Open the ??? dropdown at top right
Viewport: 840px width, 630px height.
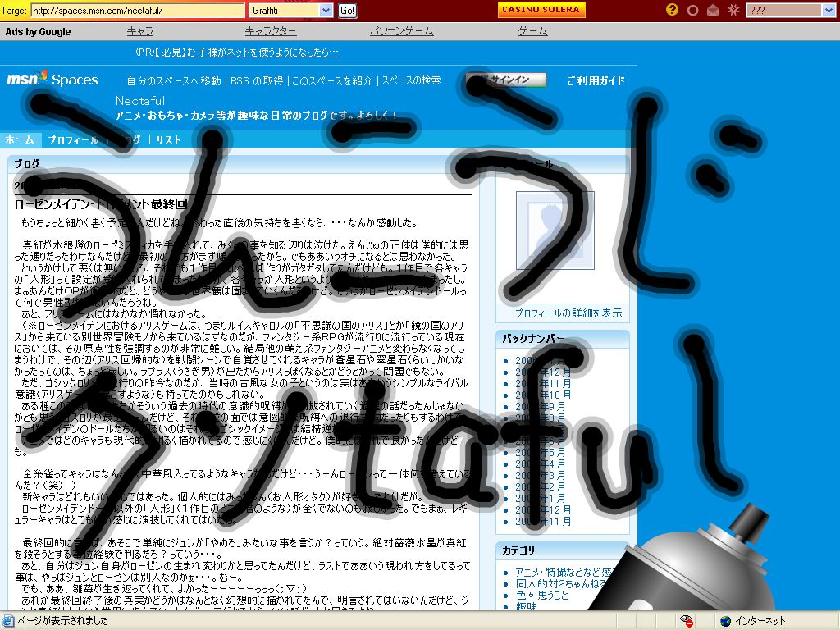[828, 11]
